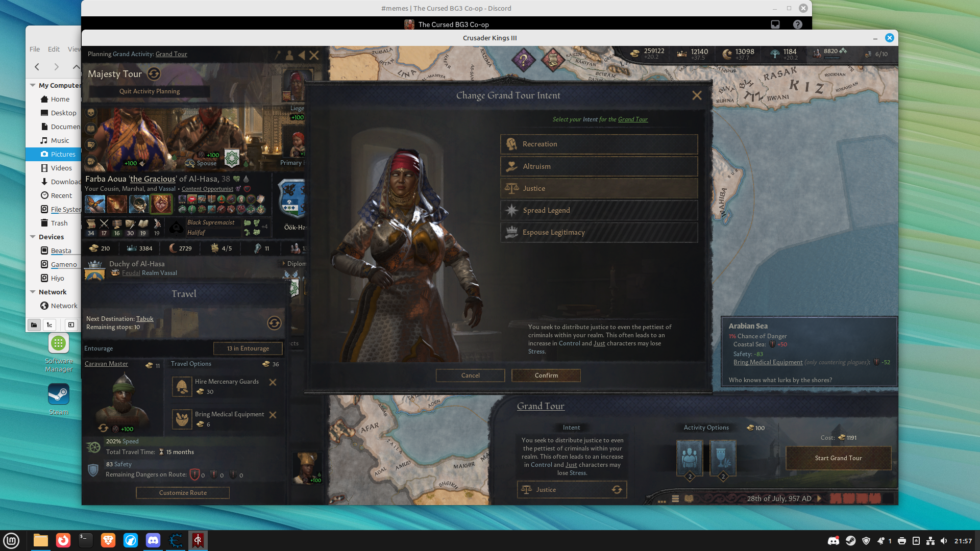Open the Discord icon in the taskbar
Screen dimensions: 980x551
tap(153, 540)
